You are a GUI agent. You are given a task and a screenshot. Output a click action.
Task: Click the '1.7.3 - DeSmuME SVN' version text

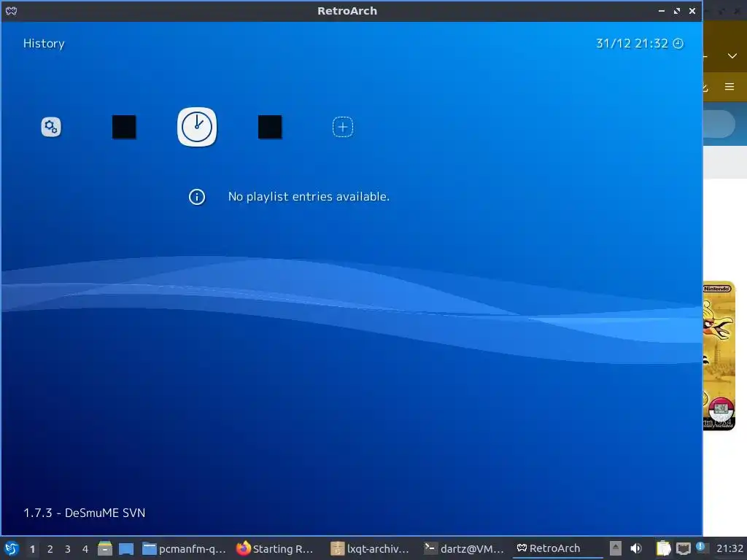(85, 513)
